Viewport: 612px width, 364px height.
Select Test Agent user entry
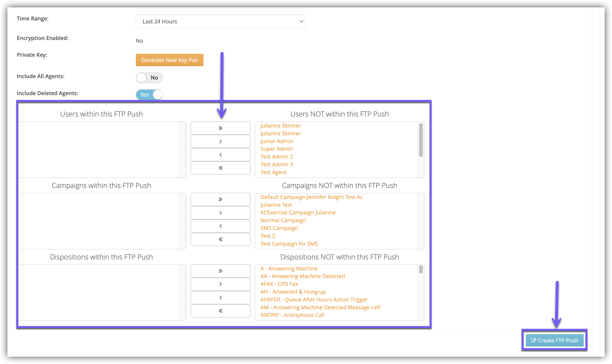[273, 172]
